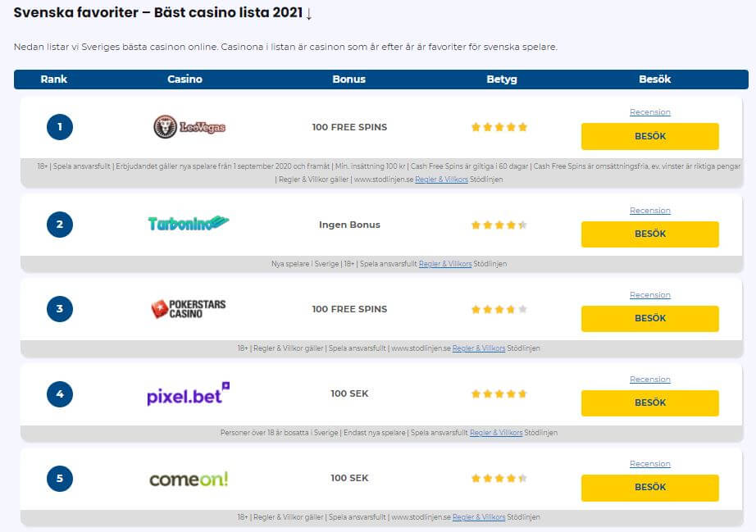
Task: Click the Bonus column header
Action: [x=348, y=80]
